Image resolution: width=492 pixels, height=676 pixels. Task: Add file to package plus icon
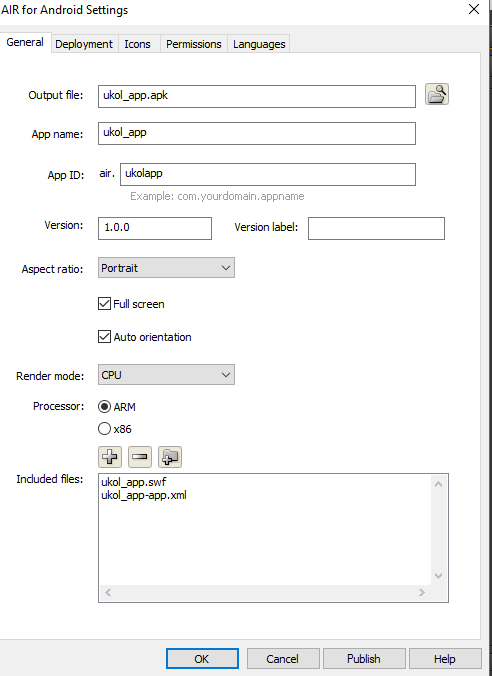110,457
